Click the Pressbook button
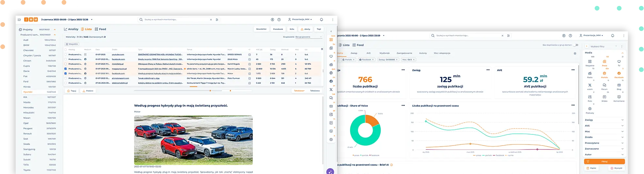This screenshot has height=174, width=644. [278, 29]
